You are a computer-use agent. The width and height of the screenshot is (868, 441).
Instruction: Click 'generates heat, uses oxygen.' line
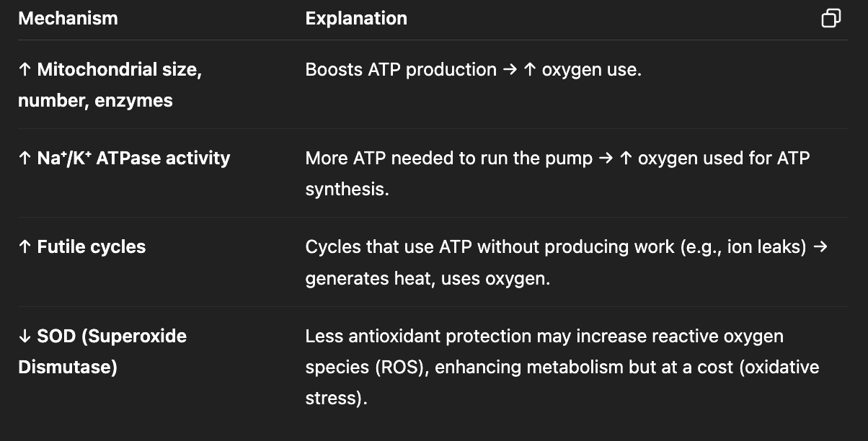pyautogui.click(x=428, y=279)
